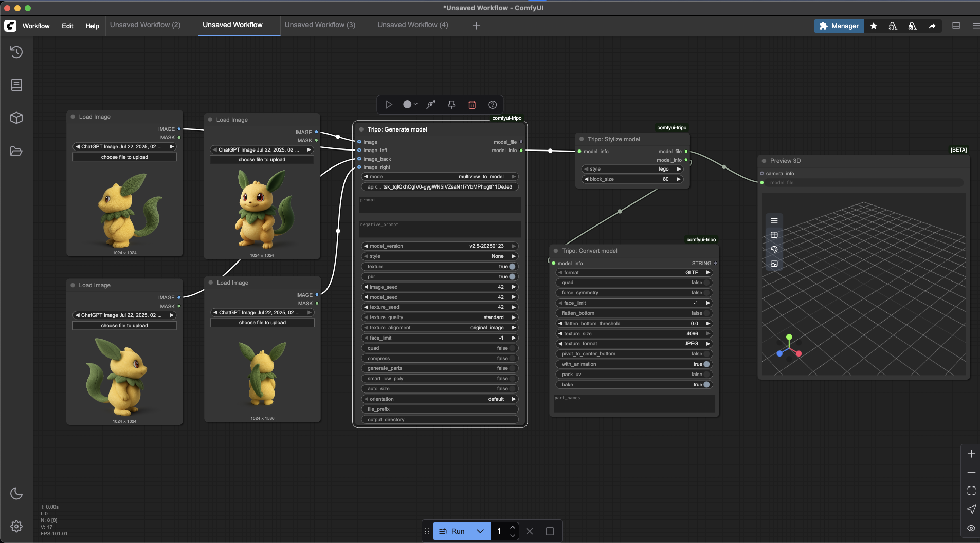This screenshot has height=543, width=980.
Task: Open the Workflow menu
Action: (x=36, y=26)
